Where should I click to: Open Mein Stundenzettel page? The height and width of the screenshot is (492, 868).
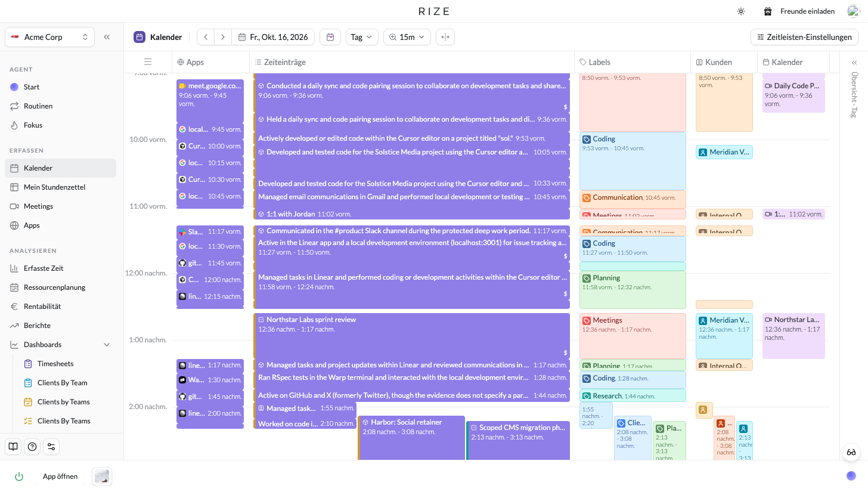[60, 187]
